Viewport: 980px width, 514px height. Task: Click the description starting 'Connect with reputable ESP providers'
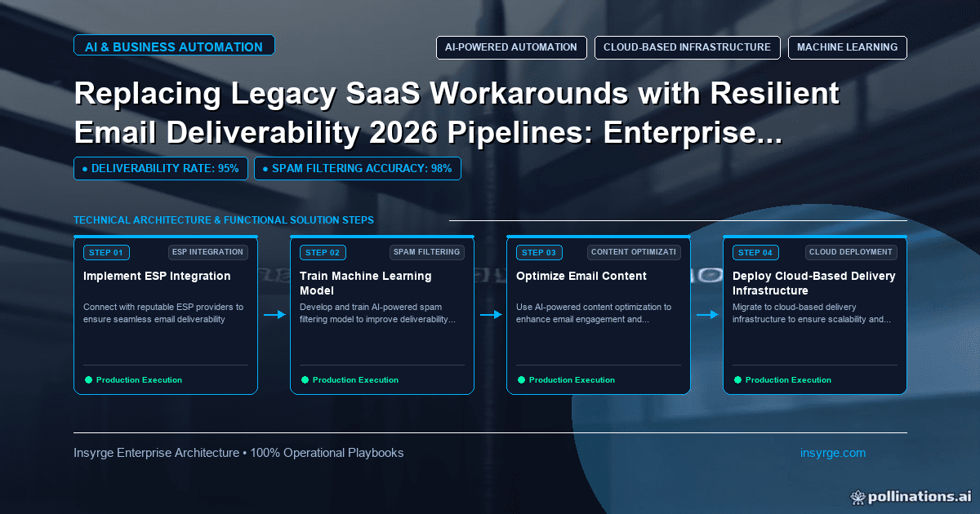click(x=163, y=313)
